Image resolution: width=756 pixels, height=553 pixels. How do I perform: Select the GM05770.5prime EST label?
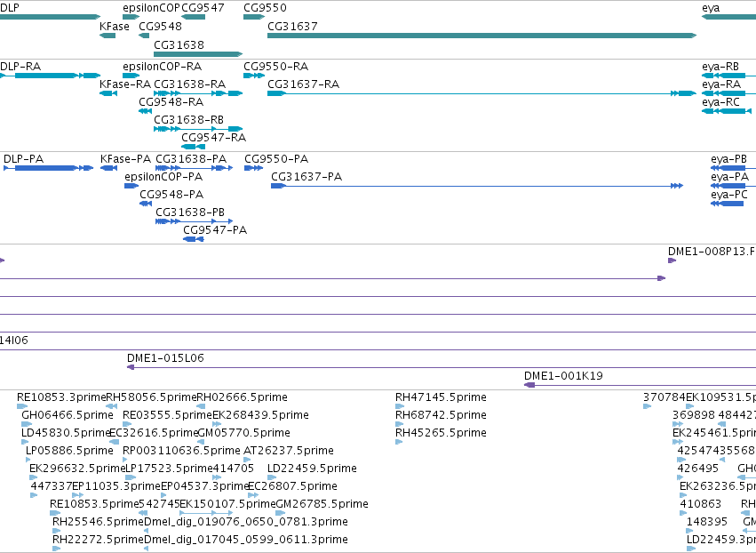pyautogui.click(x=244, y=433)
